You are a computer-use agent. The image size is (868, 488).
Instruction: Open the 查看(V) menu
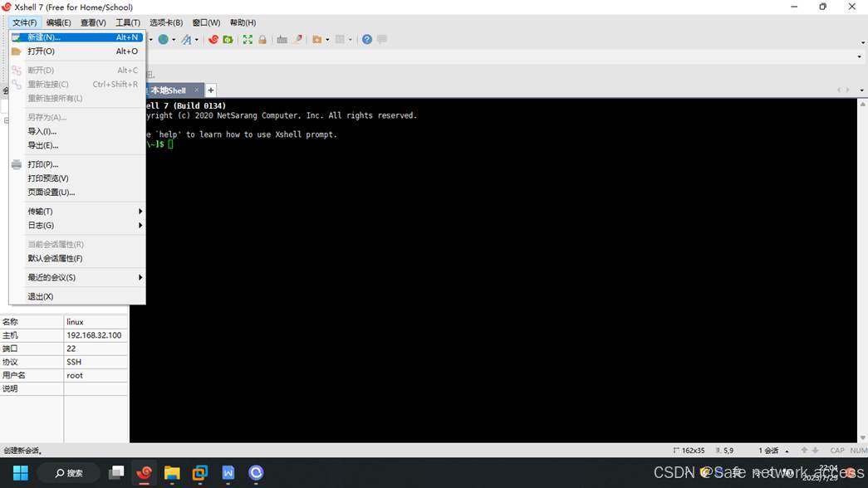pos(93,22)
